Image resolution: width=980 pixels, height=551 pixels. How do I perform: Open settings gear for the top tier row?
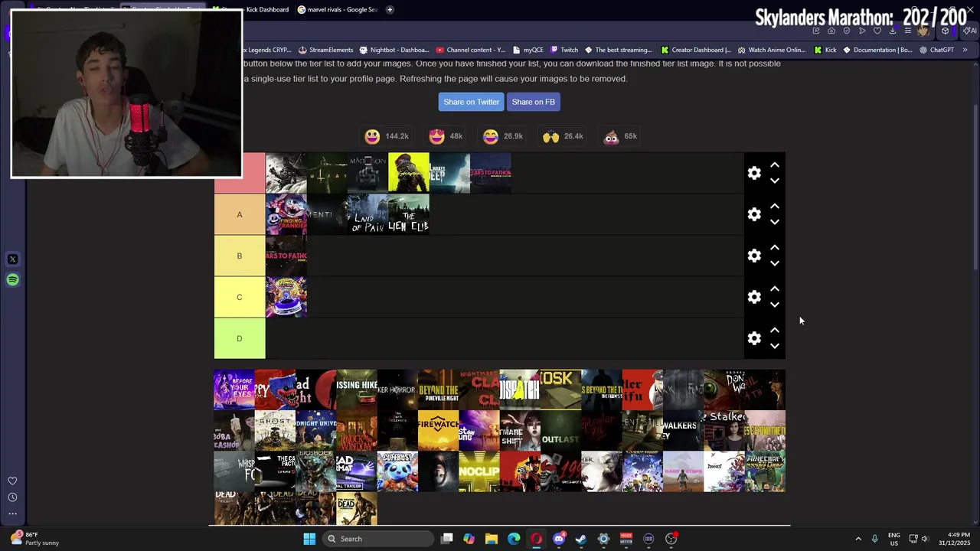coord(754,173)
